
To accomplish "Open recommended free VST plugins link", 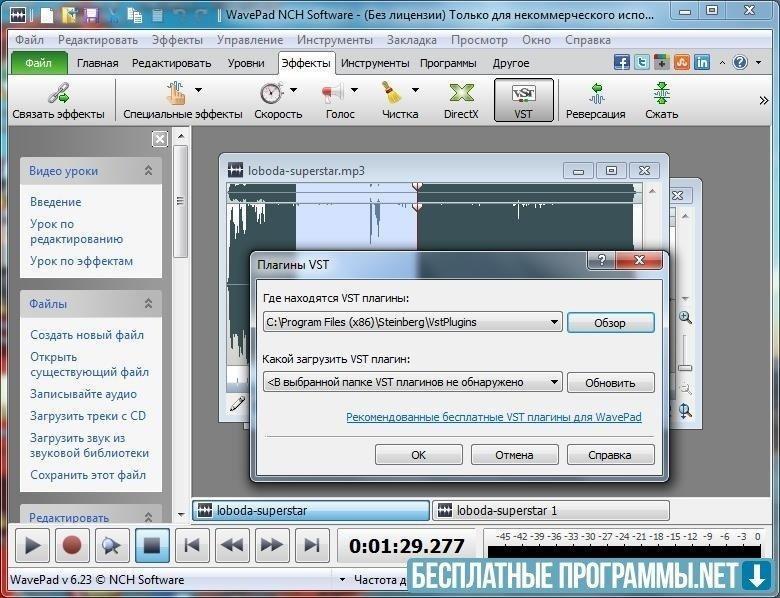I will pos(494,417).
